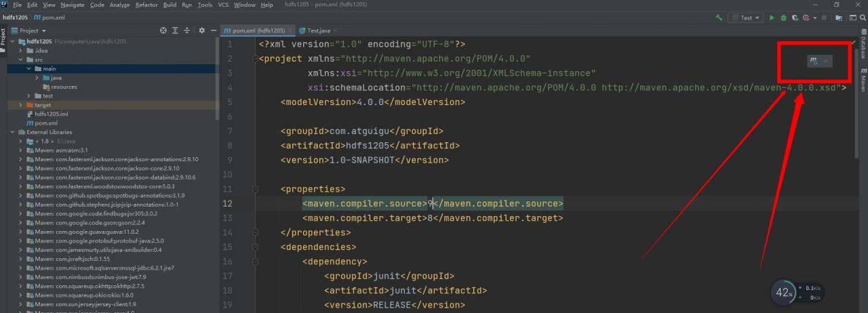This screenshot has width=868, height=313.
Task: Click the groupId com.atguigu line
Action: pos(362,131)
